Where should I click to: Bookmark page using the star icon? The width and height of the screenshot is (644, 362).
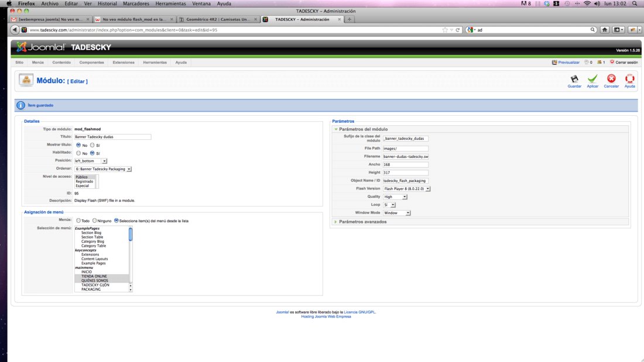[445, 30]
